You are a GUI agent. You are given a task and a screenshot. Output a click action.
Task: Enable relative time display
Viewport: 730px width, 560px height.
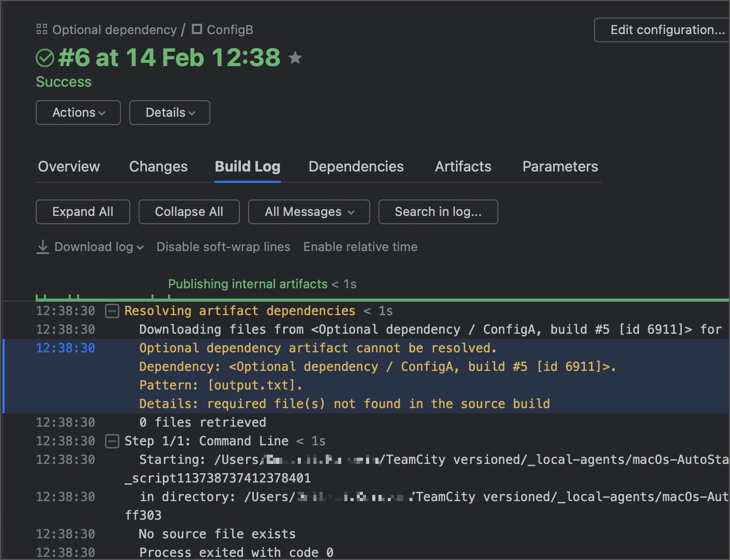[360, 247]
